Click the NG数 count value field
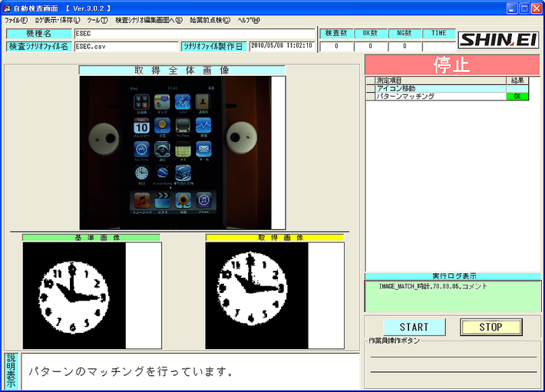Screen dimensions: 545x392 [405, 46]
